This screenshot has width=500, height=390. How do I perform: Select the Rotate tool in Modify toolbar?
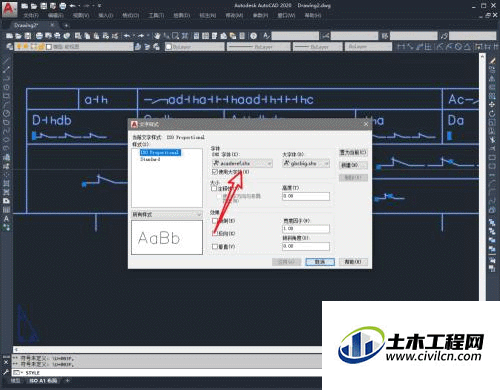[492, 114]
